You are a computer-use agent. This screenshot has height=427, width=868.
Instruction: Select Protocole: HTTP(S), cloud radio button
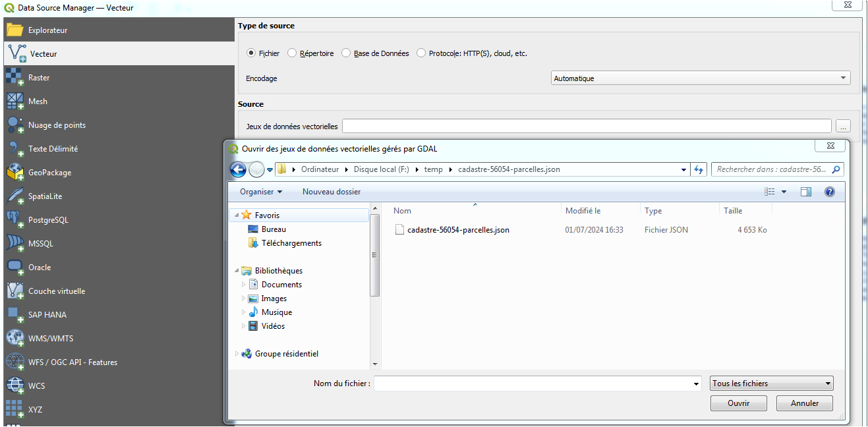click(421, 53)
